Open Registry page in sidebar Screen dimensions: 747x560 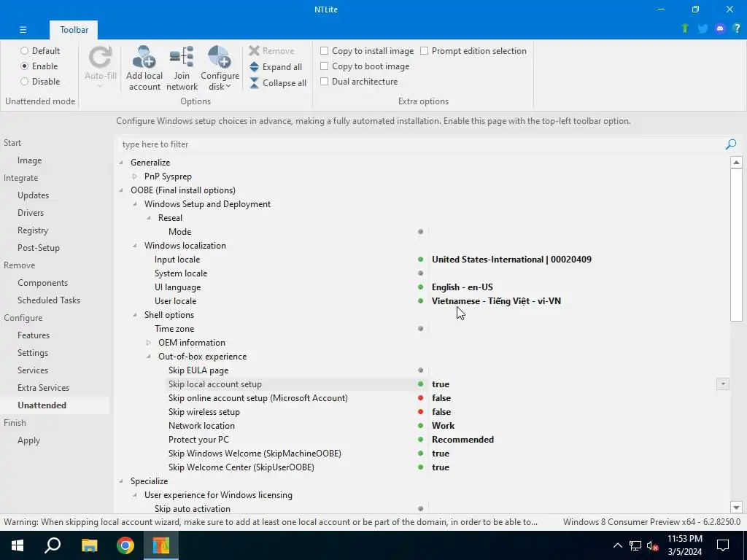tap(32, 230)
